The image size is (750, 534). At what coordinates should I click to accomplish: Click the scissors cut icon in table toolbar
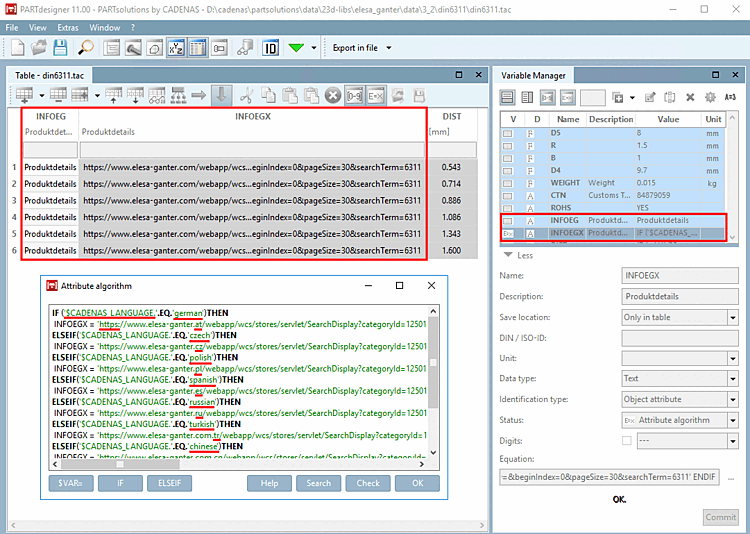tap(246, 96)
